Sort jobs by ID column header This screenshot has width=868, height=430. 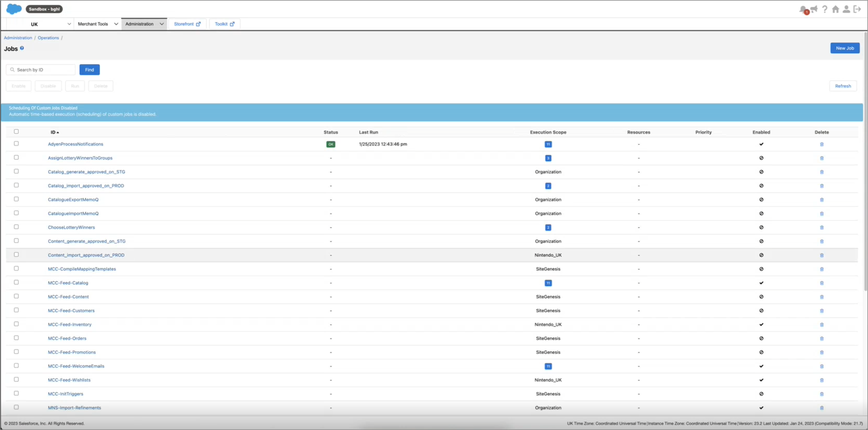[55, 132]
